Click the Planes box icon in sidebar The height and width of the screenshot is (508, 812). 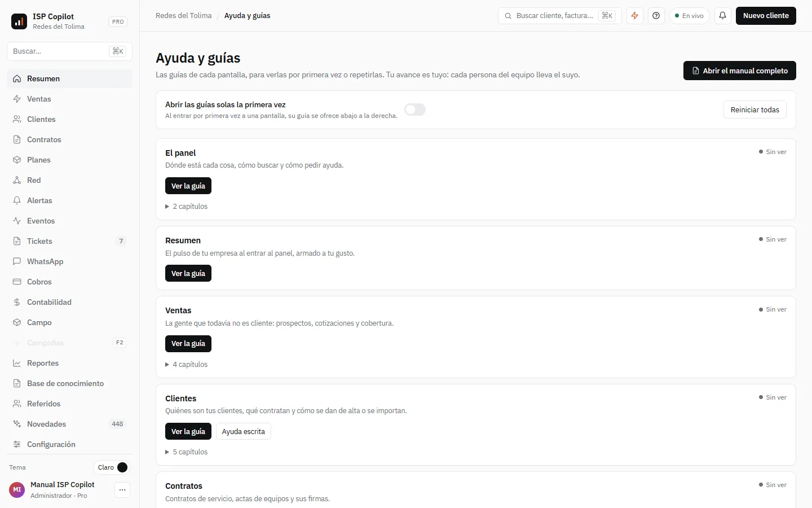(x=17, y=160)
